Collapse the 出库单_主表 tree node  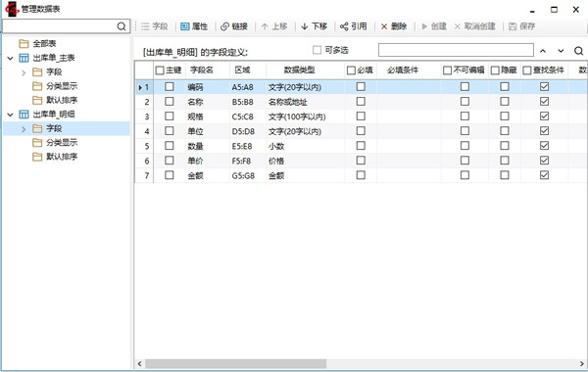[10, 58]
